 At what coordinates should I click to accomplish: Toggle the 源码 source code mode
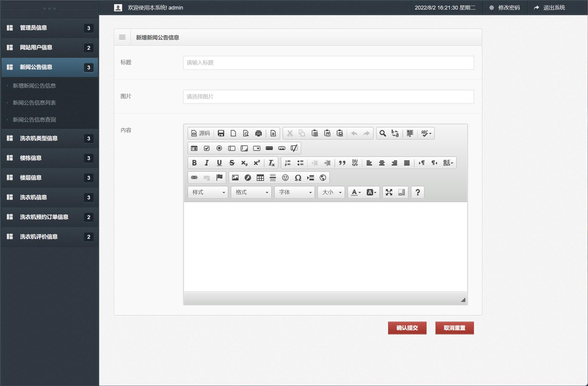(x=200, y=133)
